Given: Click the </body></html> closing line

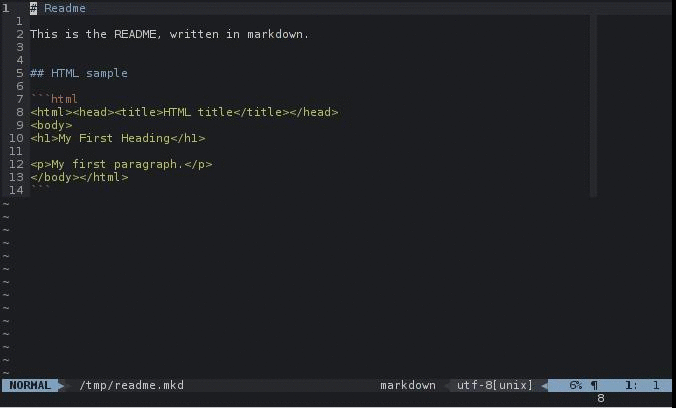Looking at the screenshot, I should (x=79, y=177).
